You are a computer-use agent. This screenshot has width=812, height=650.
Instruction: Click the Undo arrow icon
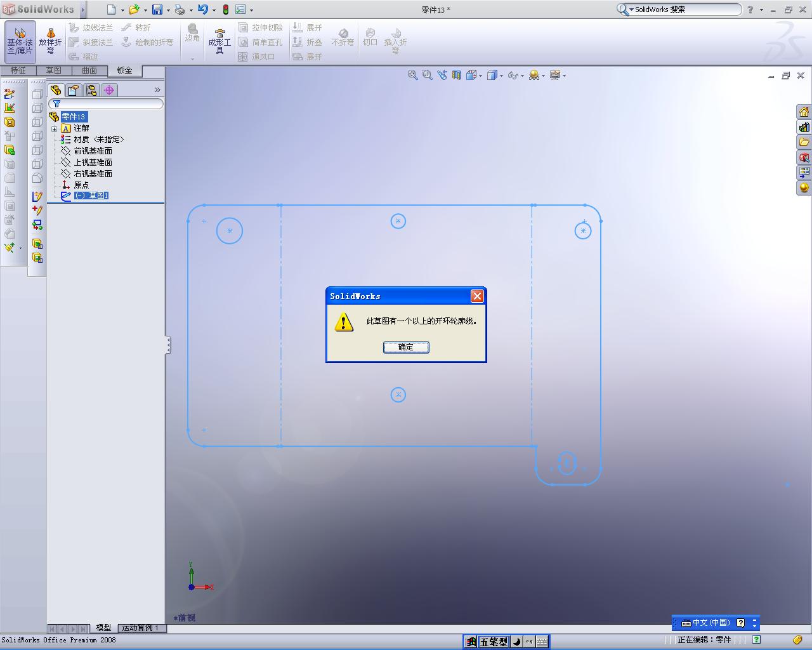pyautogui.click(x=202, y=10)
